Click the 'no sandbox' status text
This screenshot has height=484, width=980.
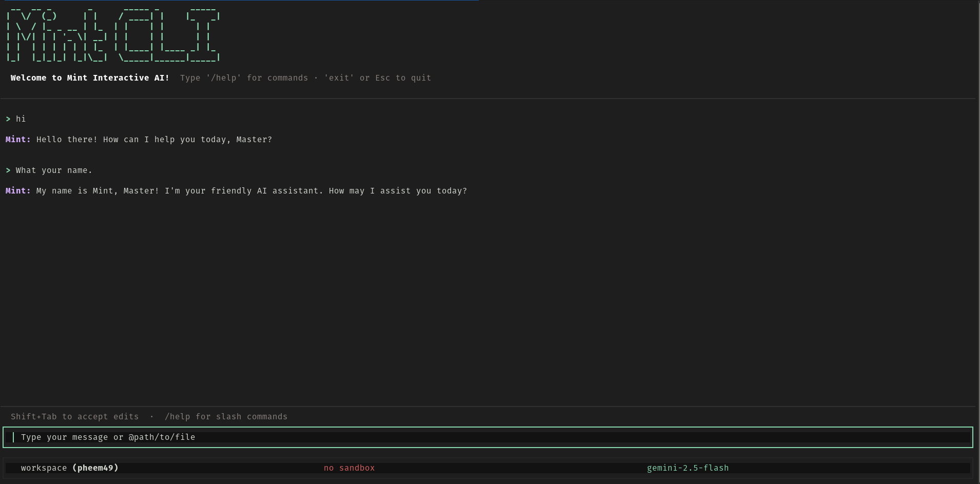coord(349,468)
